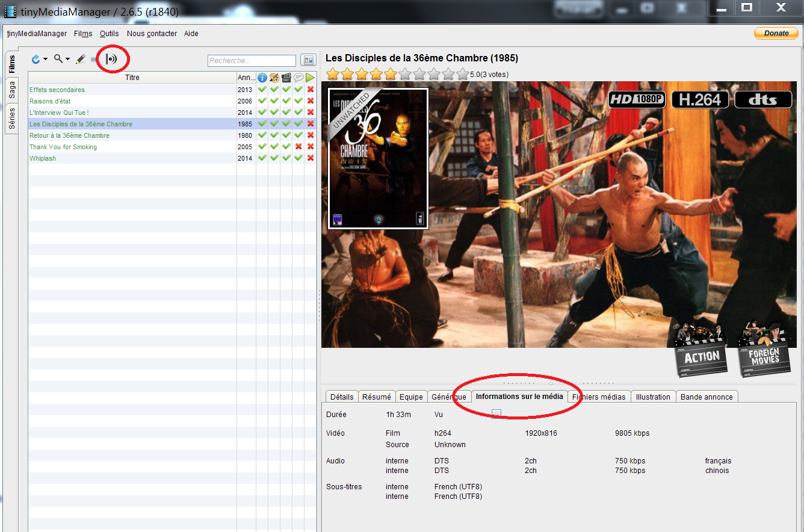Click the HD 1080P badge

(x=637, y=99)
